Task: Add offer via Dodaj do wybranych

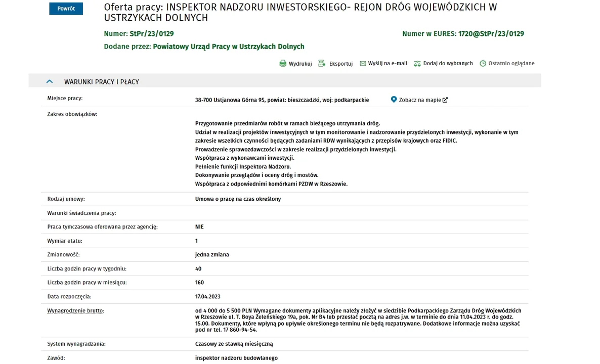Action: click(x=448, y=64)
